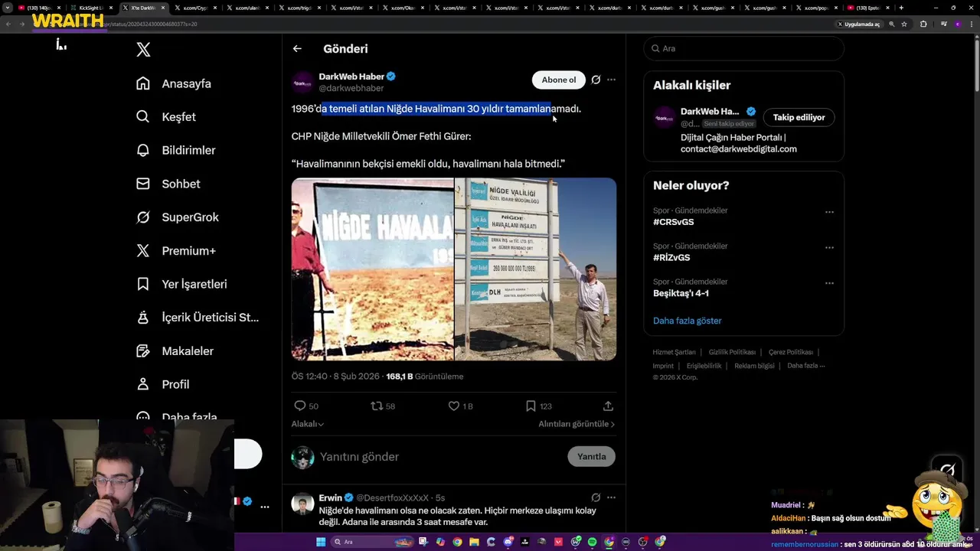Screen dimensions: 980x551
Task: Bookmark page with star icon in address bar
Action: pos(904,24)
